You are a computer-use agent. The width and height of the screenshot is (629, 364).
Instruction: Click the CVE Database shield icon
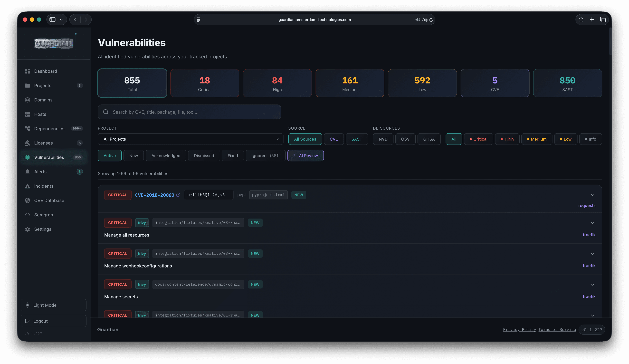(x=28, y=200)
